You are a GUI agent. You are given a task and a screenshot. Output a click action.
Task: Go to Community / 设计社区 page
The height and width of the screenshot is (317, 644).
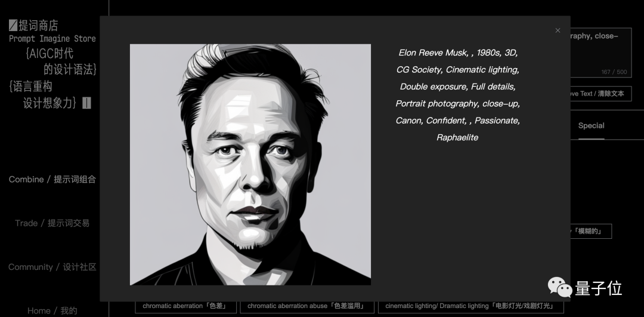[x=52, y=267]
